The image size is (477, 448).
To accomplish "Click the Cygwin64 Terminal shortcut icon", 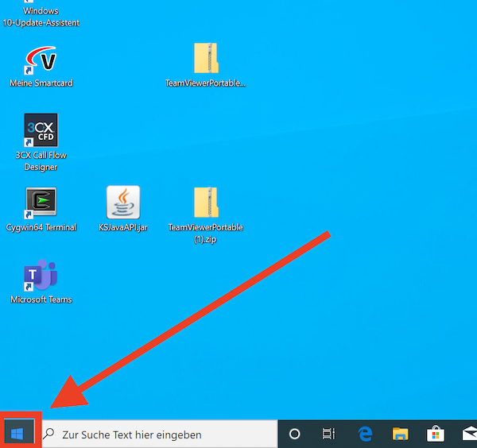I will tap(41, 203).
